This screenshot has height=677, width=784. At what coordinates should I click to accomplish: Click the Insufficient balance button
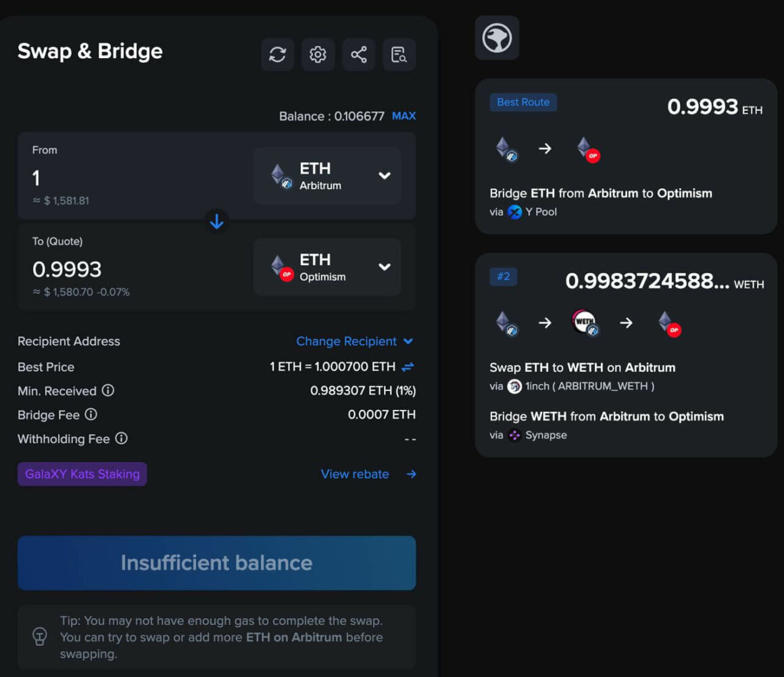click(216, 563)
